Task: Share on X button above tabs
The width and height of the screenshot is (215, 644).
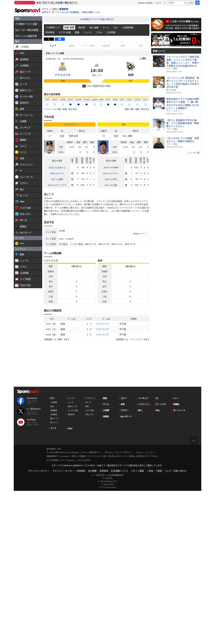Action: [49, 39]
